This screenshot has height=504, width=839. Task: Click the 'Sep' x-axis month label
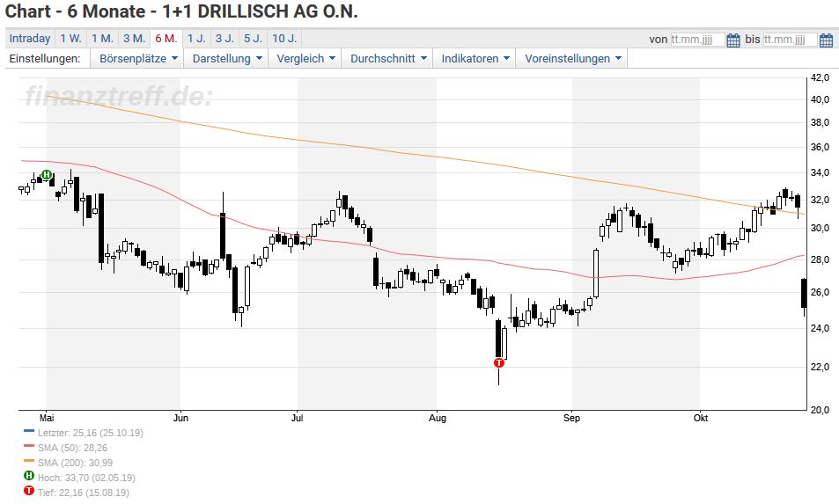point(571,418)
